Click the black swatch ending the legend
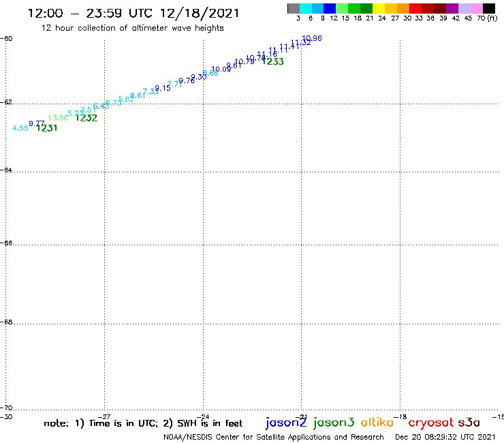Image resolution: width=504 pixels, height=443 pixels. point(488,8)
